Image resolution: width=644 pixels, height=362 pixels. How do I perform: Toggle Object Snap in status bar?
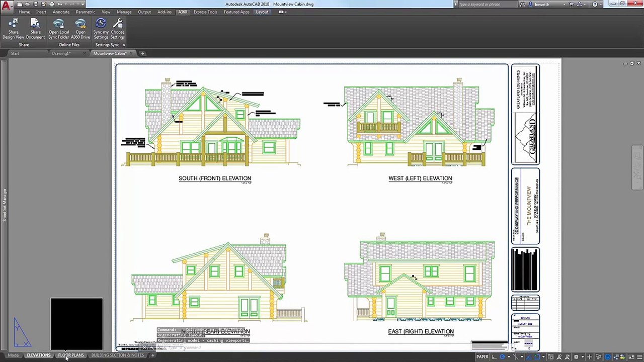pos(537,357)
